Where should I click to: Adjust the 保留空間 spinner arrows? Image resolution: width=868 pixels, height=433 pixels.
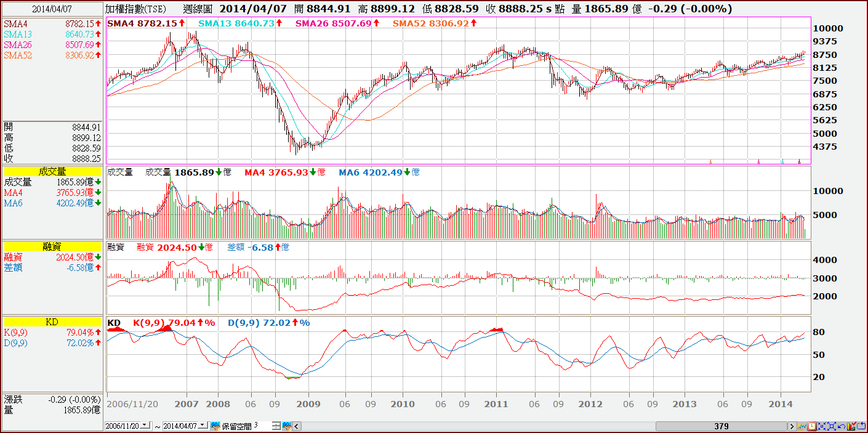(276, 426)
